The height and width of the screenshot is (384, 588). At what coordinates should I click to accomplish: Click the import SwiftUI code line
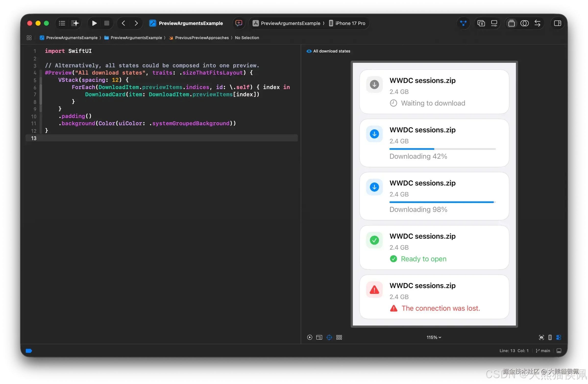68,51
